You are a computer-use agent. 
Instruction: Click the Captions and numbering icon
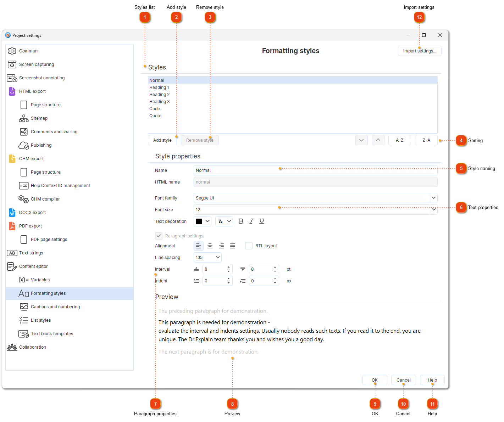[x=24, y=307]
